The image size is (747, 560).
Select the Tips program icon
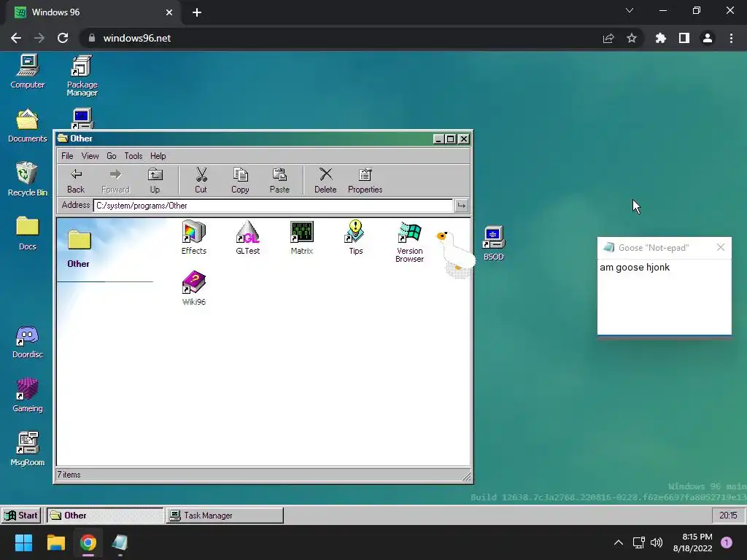tap(355, 237)
